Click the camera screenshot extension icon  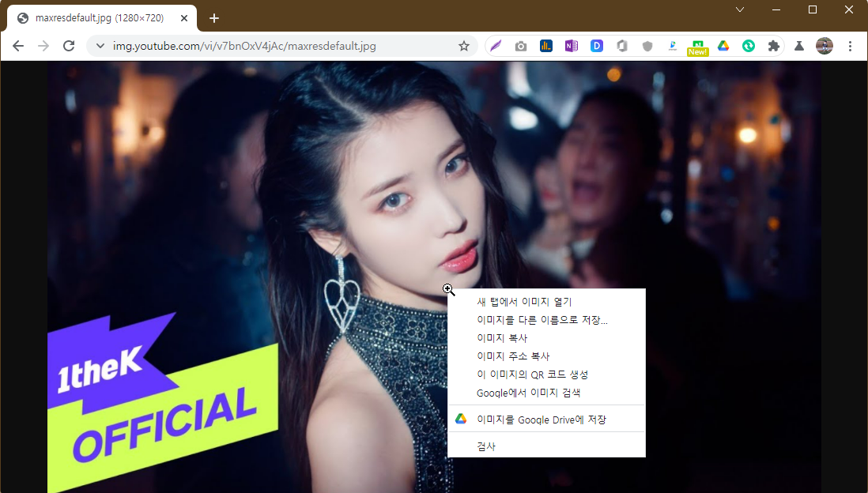click(520, 46)
